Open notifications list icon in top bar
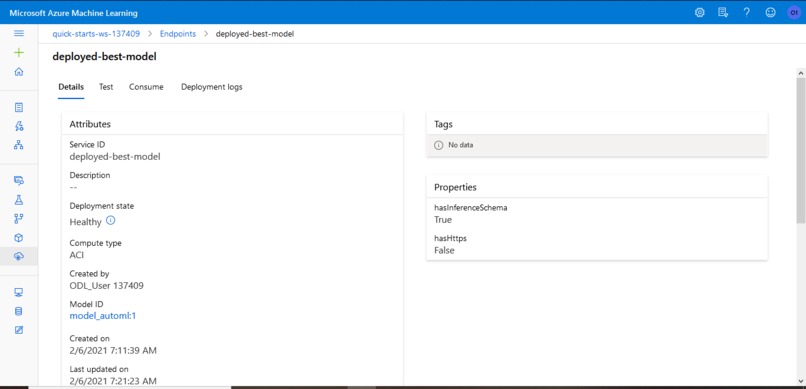This screenshot has height=389, width=806. pos(723,12)
